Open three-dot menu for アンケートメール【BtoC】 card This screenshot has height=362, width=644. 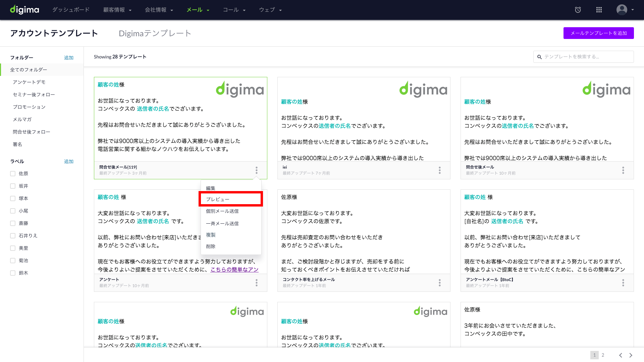point(623,283)
